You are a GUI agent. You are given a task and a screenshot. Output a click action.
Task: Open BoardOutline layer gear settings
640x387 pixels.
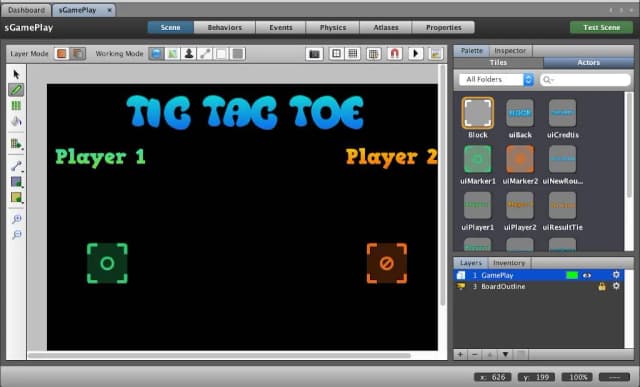(x=616, y=286)
